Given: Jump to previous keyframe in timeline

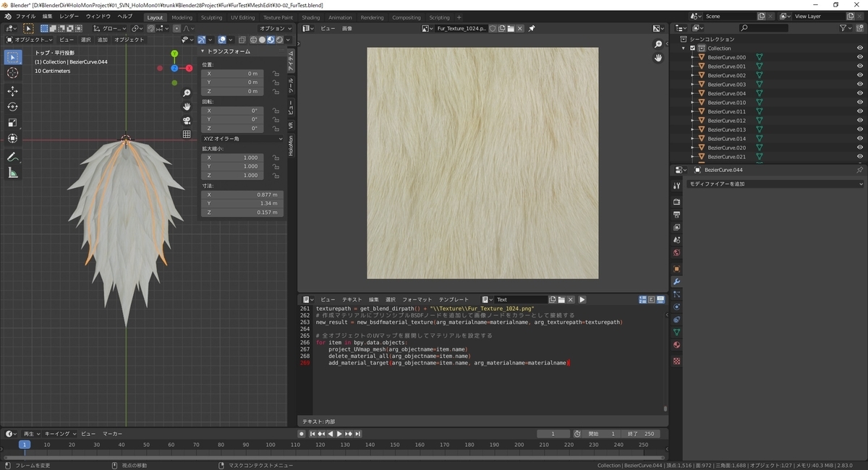Looking at the screenshot, I should tap(320, 434).
